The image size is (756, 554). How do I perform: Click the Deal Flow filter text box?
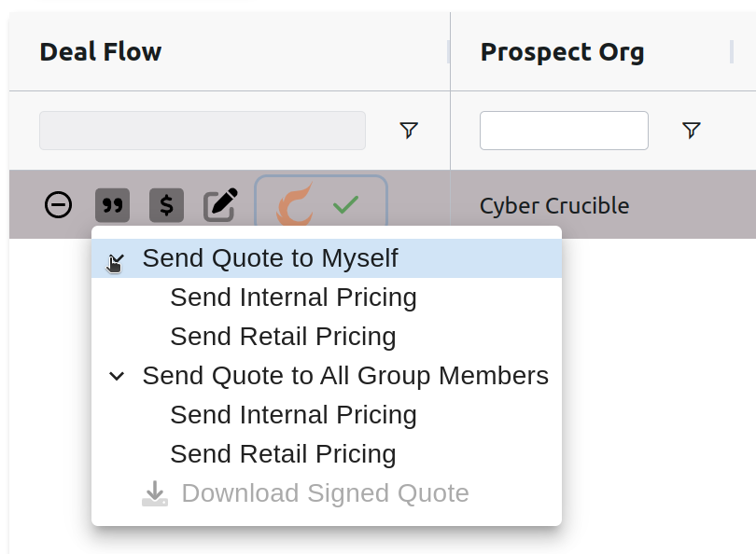point(203,131)
